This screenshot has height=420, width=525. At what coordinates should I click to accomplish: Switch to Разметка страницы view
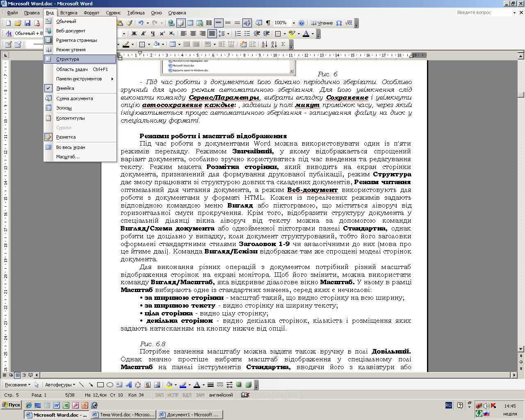tap(76, 40)
